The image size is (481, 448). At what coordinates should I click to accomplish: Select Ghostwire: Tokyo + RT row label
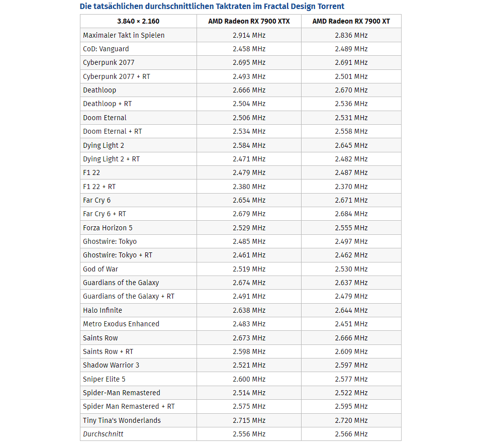pyautogui.click(x=118, y=255)
